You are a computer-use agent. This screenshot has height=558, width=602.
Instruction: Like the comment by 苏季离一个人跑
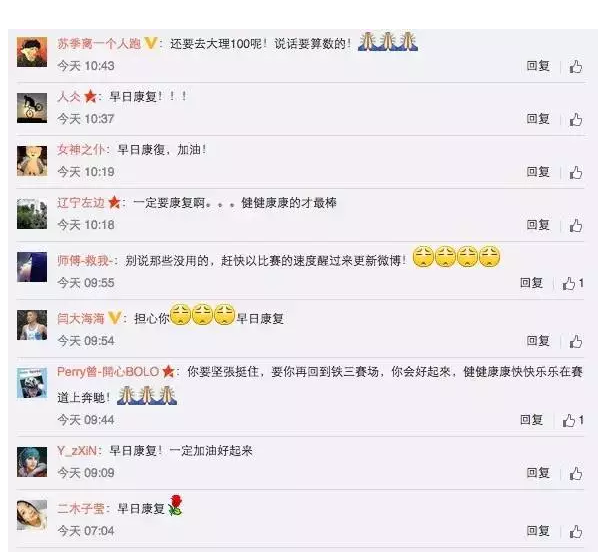[576, 67]
